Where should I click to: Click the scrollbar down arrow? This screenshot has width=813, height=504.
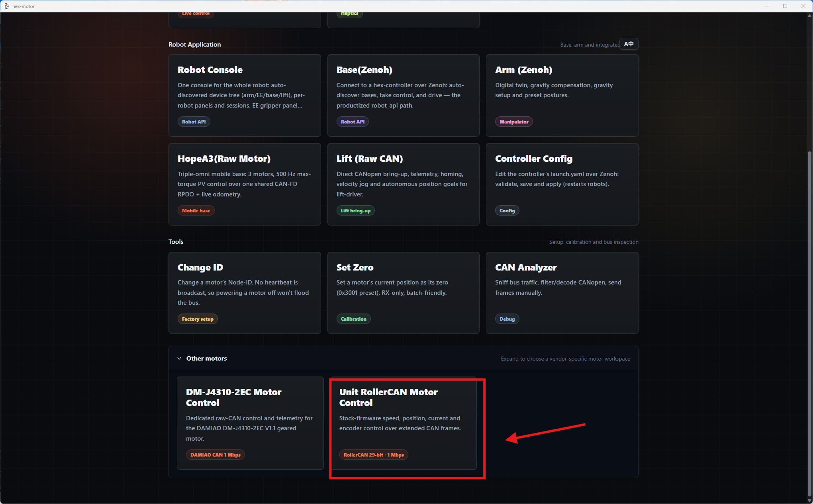coord(809,500)
